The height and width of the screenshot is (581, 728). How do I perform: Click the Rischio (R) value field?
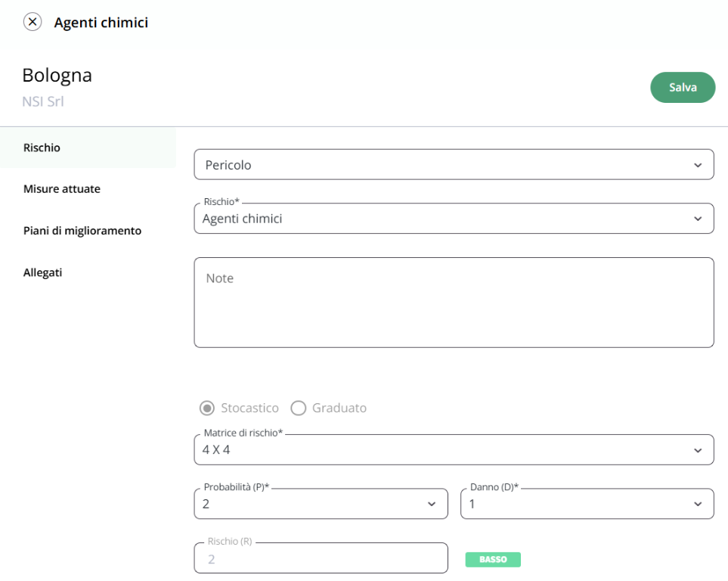click(321, 558)
